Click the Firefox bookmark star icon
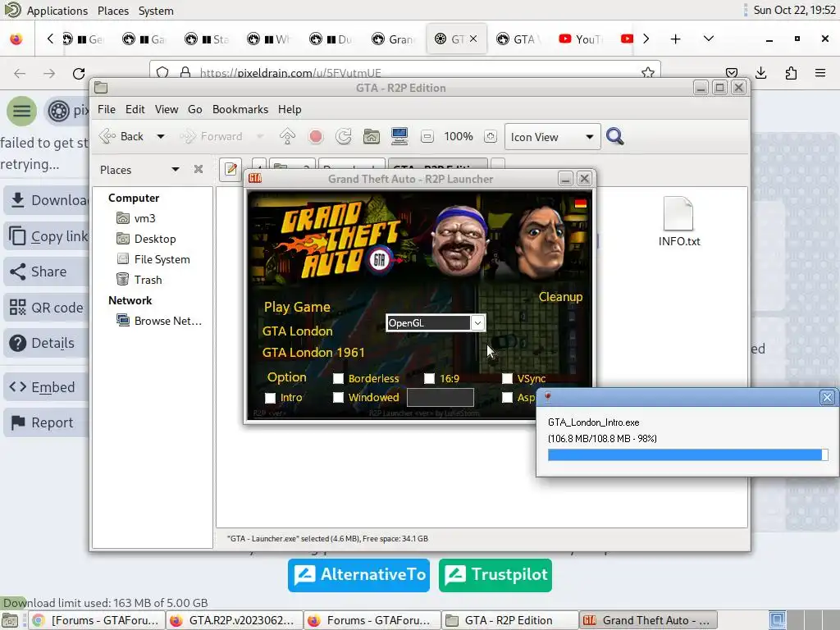The height and width of the screenshot is (630, 840). [648, 72]
